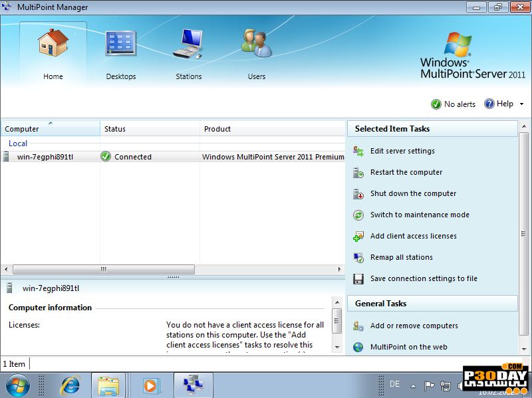The width and height of the screenshot is (532, 398).
Task: Open Windows Explorer from taskbar
Action: coord(108,385)
